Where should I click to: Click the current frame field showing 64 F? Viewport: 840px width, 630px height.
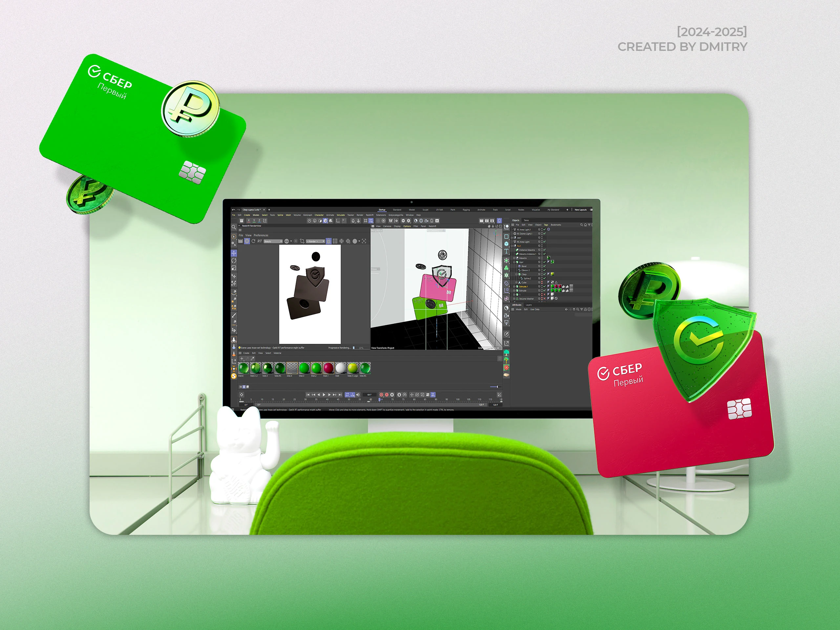point(369,394)
